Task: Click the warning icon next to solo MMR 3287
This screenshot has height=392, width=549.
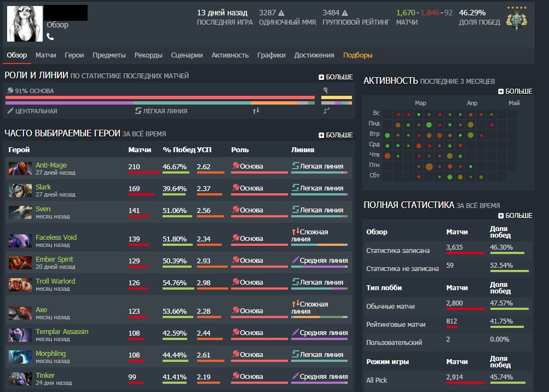Action: [281, 13]
